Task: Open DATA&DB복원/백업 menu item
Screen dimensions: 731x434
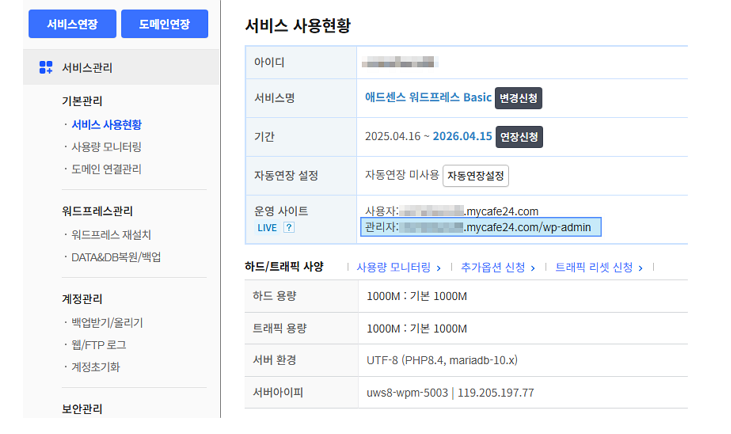Action: [x=116, y=257]
